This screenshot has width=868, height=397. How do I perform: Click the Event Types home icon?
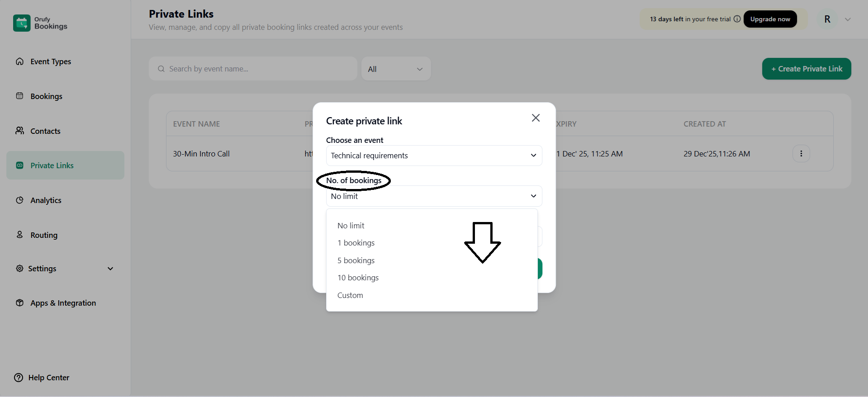[x=19, y=61]
